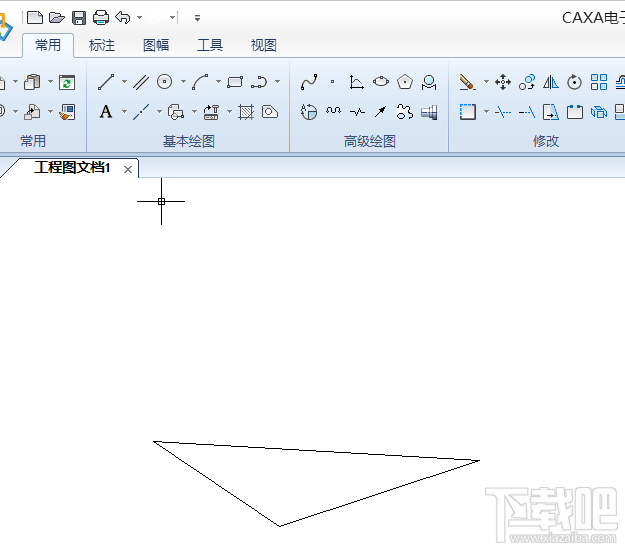Print the drawing using the printer icon
The image size is (625, 548).
101,18
